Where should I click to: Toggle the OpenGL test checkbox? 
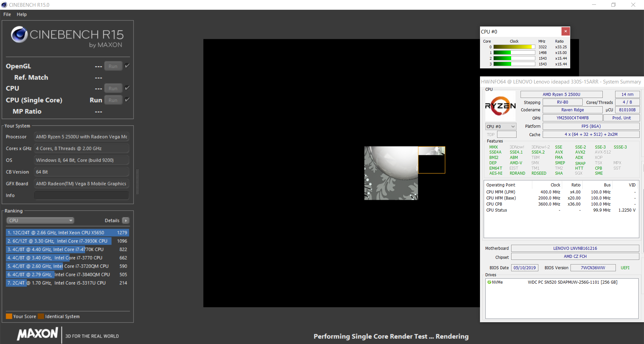pos(127,66)
